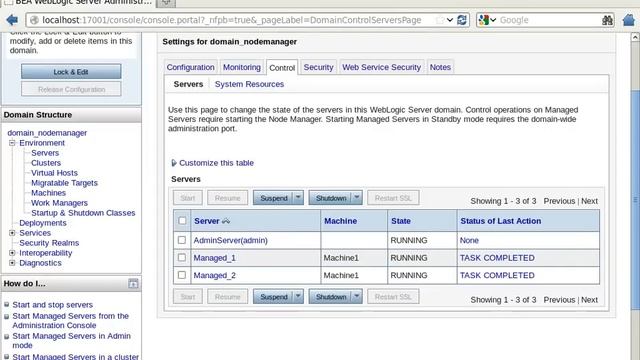The width and height of the screenshot is (640, 360).
Task: Open the Security tab
Action: click(318, 67)
